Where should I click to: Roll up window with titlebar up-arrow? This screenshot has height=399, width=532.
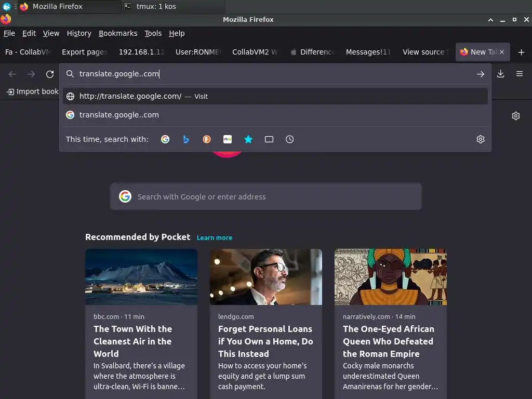pos(490,20)
